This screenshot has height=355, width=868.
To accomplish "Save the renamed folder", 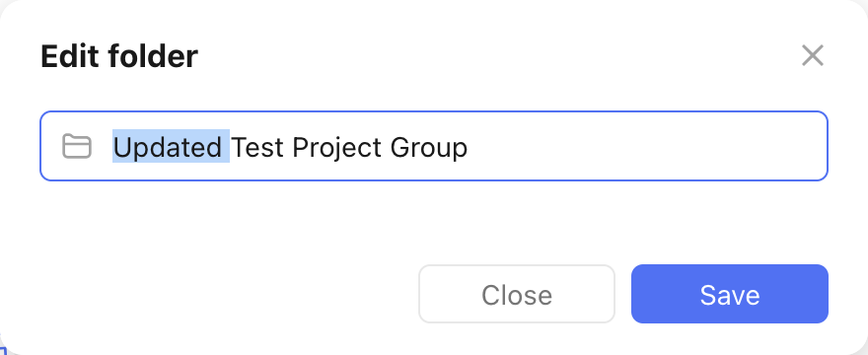I will click(730, 294).
